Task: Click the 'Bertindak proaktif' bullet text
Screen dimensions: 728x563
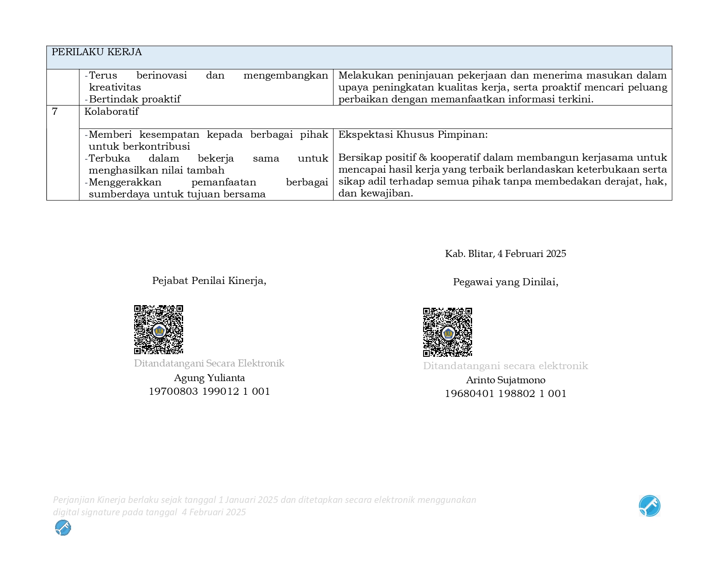Action: click(135, 99)
